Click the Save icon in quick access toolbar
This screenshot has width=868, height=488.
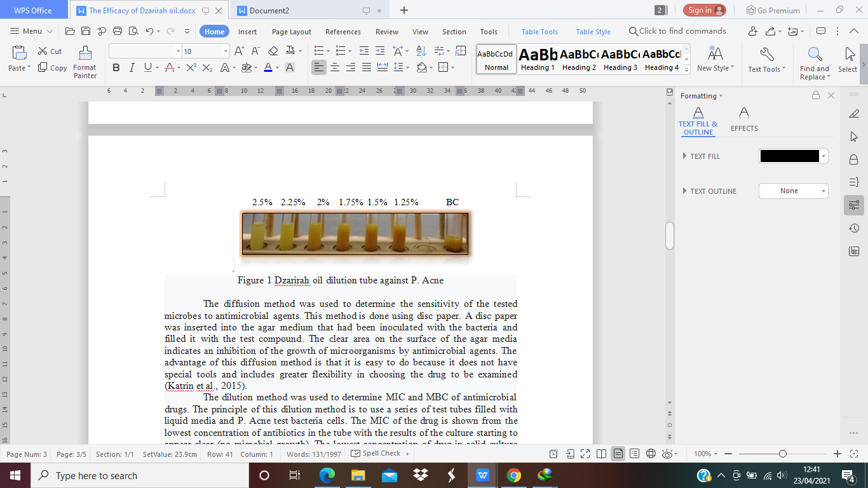[x=85, y=31]
